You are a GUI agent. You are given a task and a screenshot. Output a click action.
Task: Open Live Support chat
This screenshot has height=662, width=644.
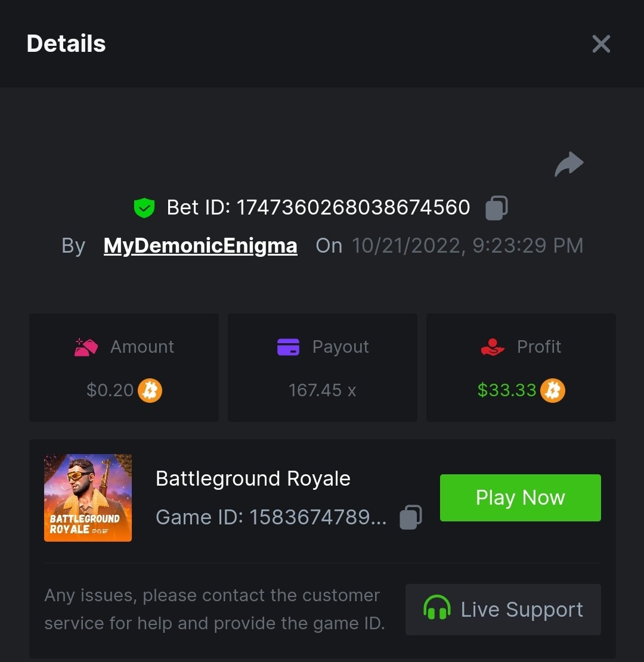[x=503, y=610]
